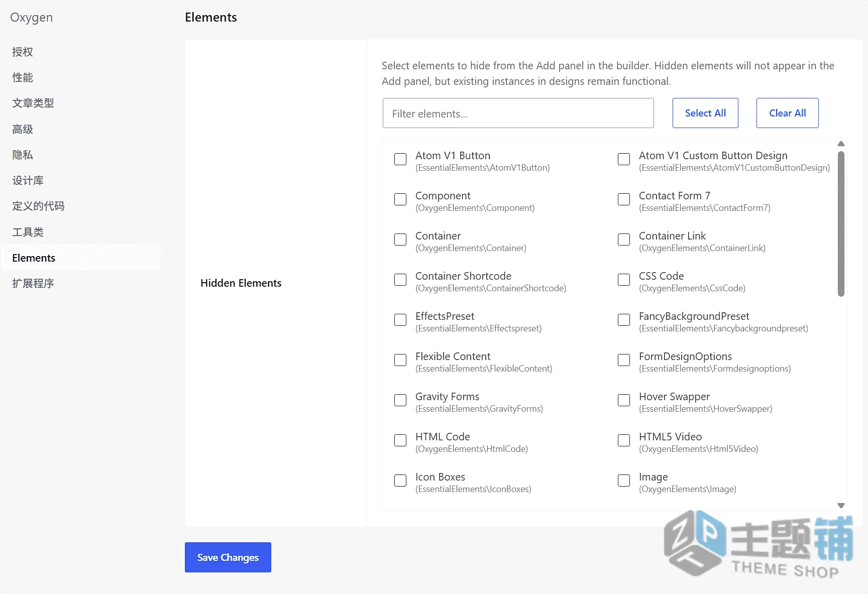
Task: Click the element list scrollbar thumb
Action: click(841, 224)
